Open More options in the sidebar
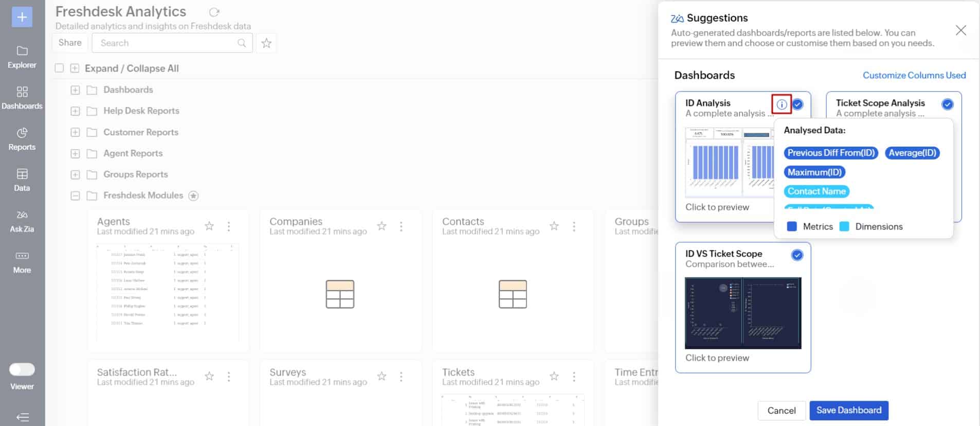Screen dimensions: 980x426 pos(22,262)
